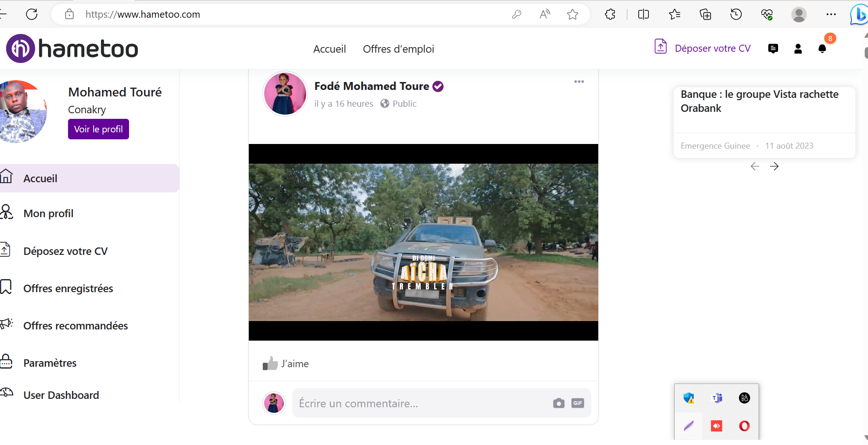The height and width of the screenshot is (445, 868).
Task: Open Offres enregistrées in sidebar
Action: tap(68, 288)
